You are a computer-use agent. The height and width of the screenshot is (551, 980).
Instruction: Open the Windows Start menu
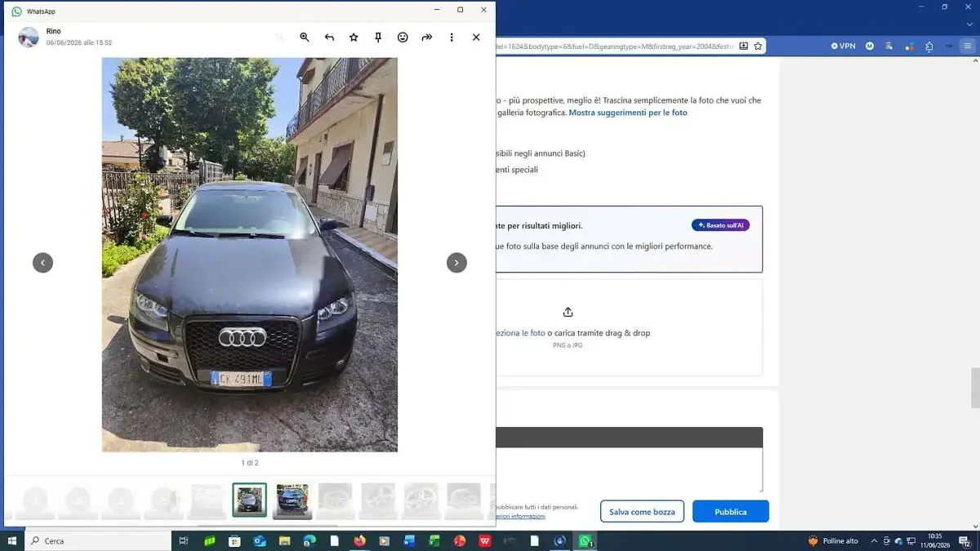[x=12, y=540]
